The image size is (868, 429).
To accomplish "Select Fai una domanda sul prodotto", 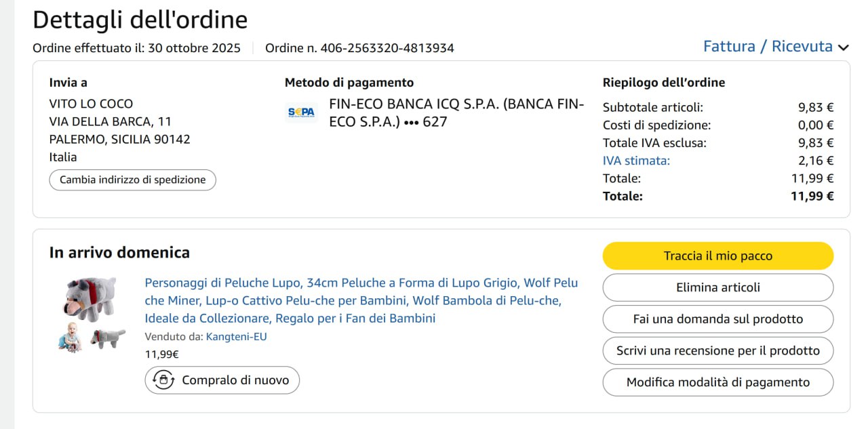I will click(x=717, y=319).
